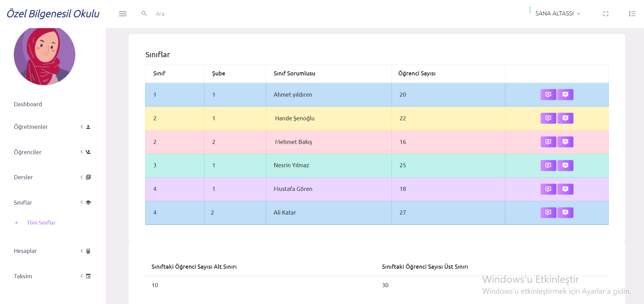Open Tüm Sınıflar submenu link
This screenshot has height=304, width=644.
[x=41, y=223]
